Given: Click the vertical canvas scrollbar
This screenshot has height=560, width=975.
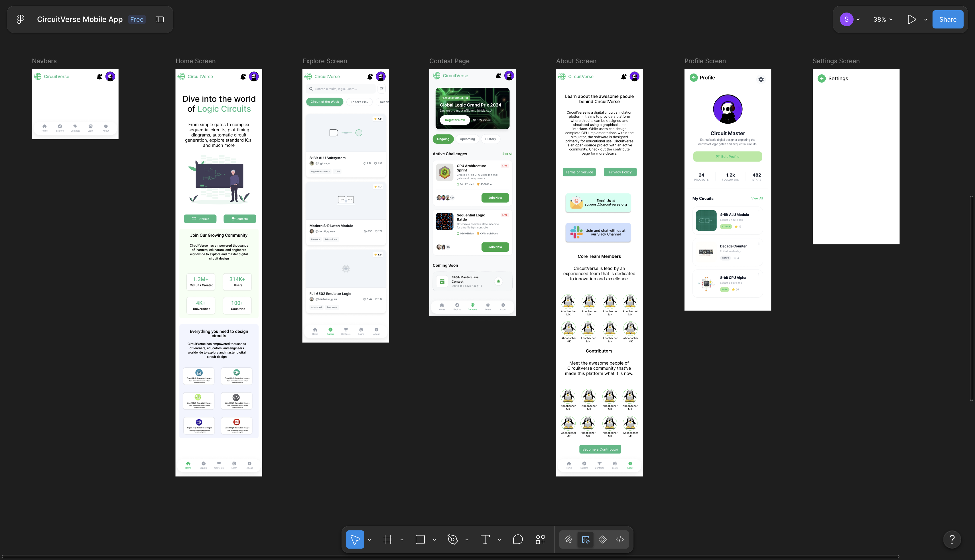Looking at the screenshot, I should point(972,299).
